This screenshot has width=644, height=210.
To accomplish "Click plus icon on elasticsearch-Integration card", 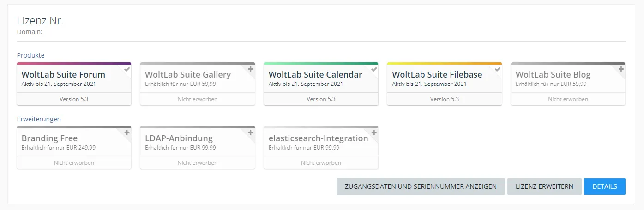I will (x=374, y=132).
